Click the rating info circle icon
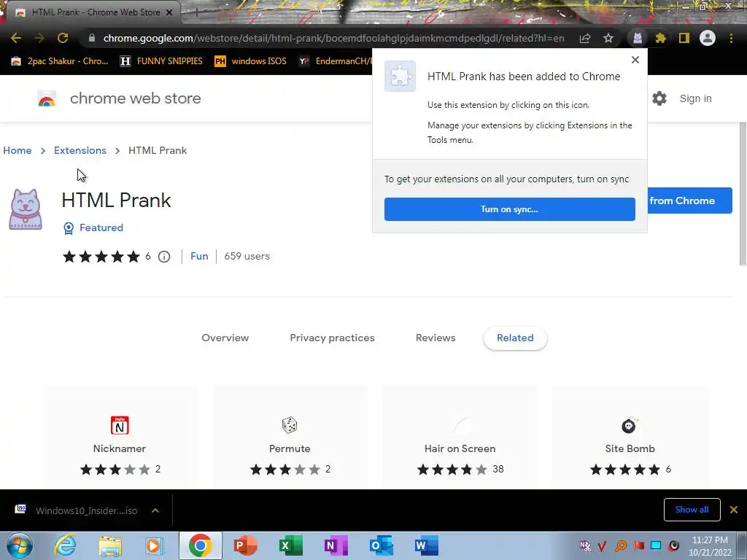Viewport: 747px width, 560px height. point(164,257)
